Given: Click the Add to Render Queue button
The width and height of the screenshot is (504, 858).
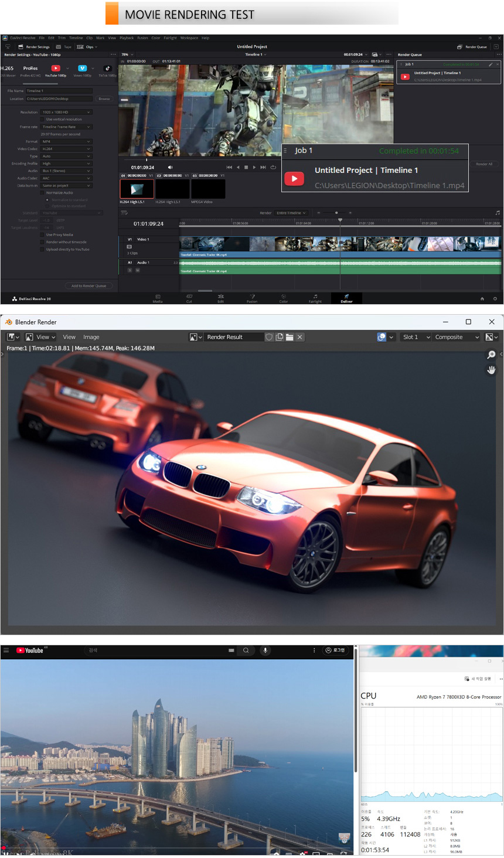Looking at the screenshot, I should pos(88,286).
